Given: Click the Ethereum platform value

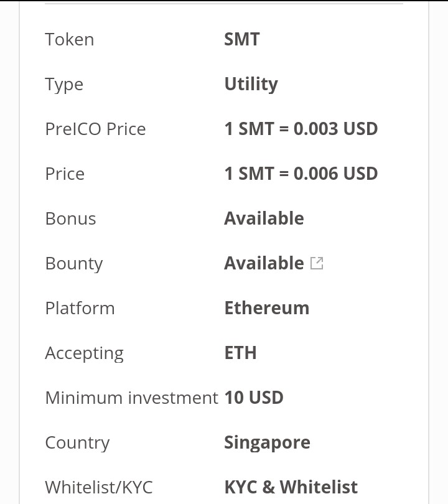Looking at the screenshot, I should [x=266, y=308].
